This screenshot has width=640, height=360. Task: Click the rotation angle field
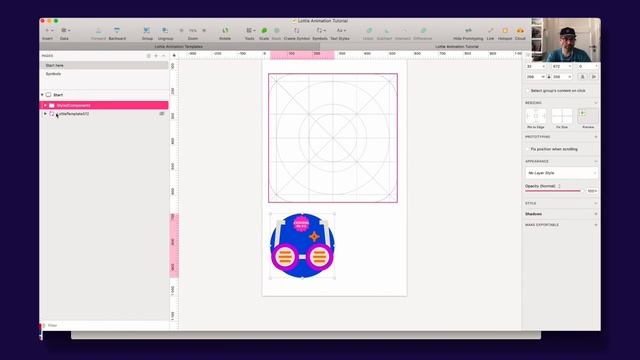coord(588,66)
